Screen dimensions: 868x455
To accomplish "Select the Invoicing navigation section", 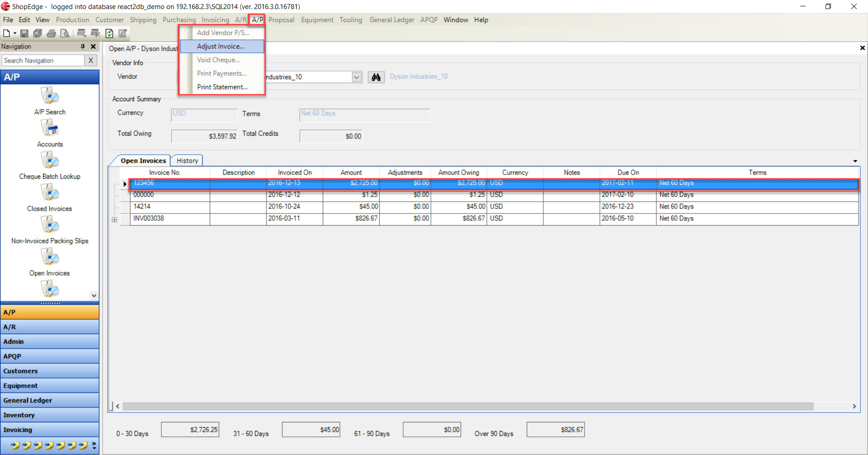I will pos(50,430).
